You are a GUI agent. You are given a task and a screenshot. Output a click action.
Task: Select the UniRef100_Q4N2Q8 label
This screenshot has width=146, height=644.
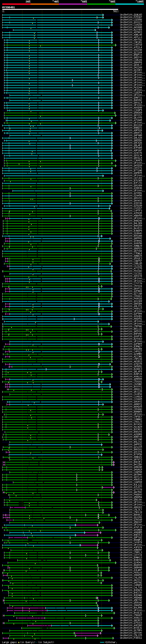131,467
